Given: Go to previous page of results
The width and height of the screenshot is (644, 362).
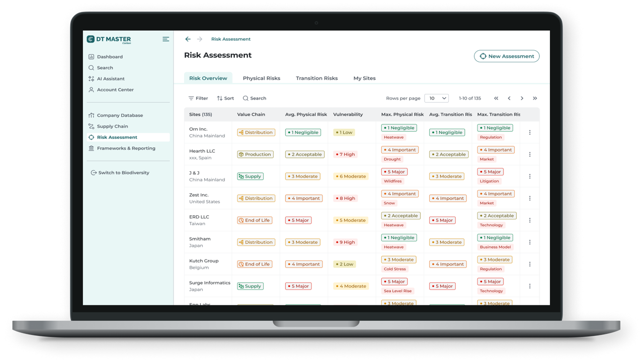Looking at the screenshot, I should tap(509, 99).
